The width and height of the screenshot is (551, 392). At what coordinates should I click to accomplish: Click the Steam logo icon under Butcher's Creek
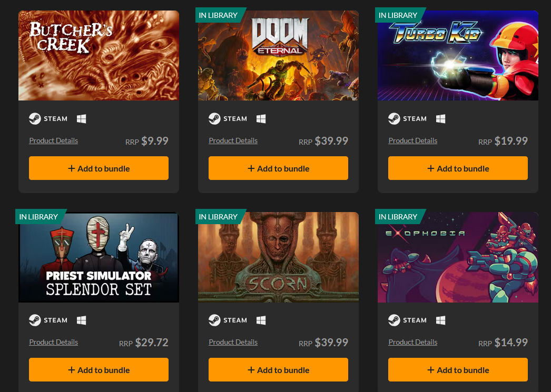[x=35, y=118]
